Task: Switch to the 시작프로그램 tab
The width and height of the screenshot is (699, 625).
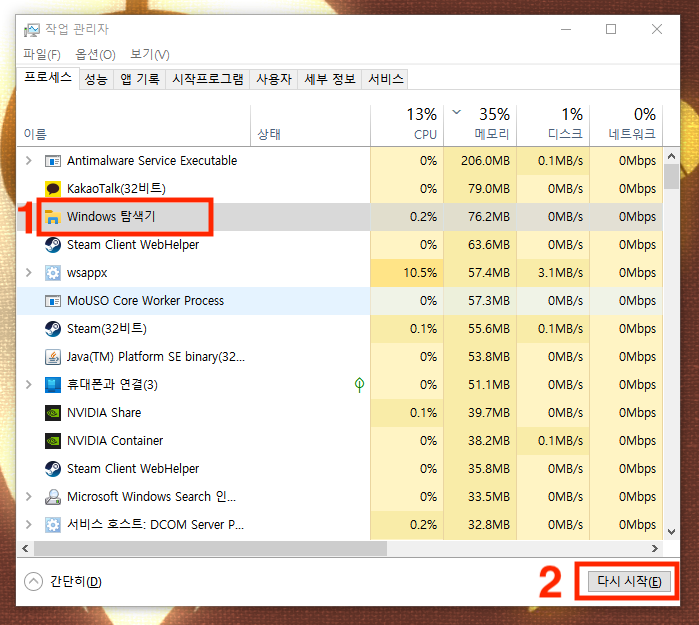Action: tap(208, 79)
